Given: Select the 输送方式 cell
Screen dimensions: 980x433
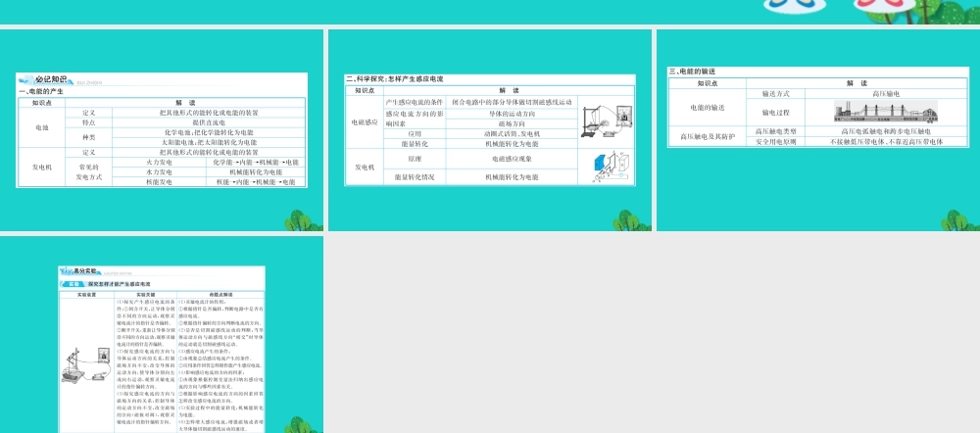Looking at the screenshot, I should click(x=775, y=93).
